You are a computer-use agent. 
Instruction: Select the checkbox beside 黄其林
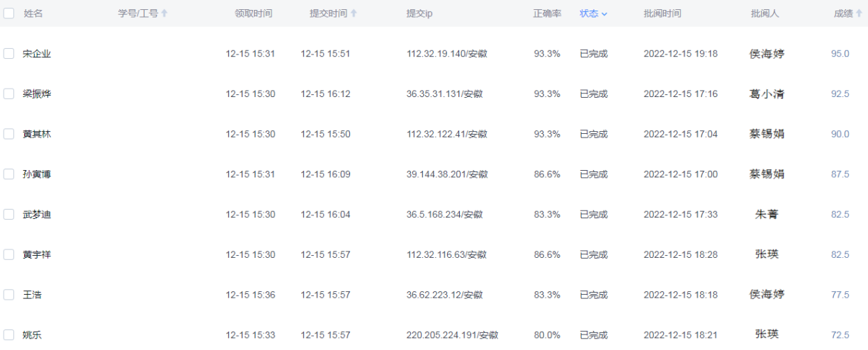[x=9, y=134]
